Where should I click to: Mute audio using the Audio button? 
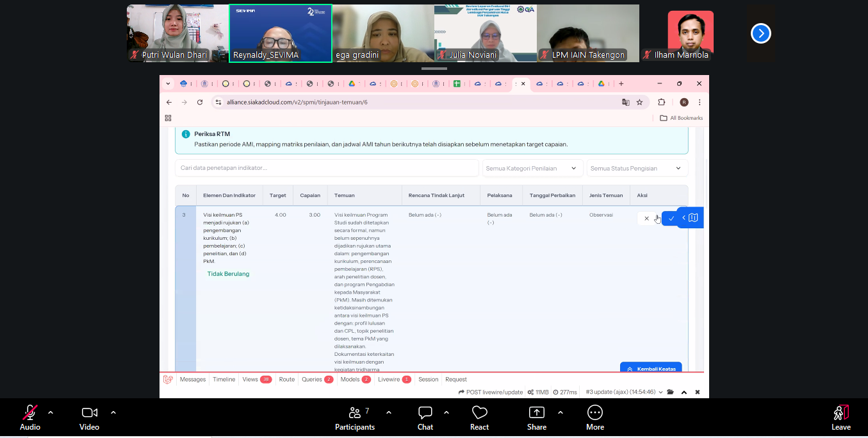click(x=29, y=417)
